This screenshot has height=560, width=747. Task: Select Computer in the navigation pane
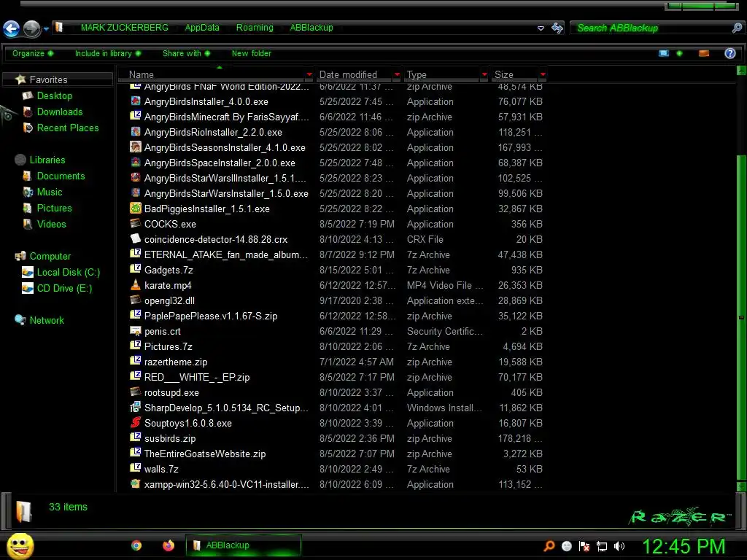click(x=50, y=256)
